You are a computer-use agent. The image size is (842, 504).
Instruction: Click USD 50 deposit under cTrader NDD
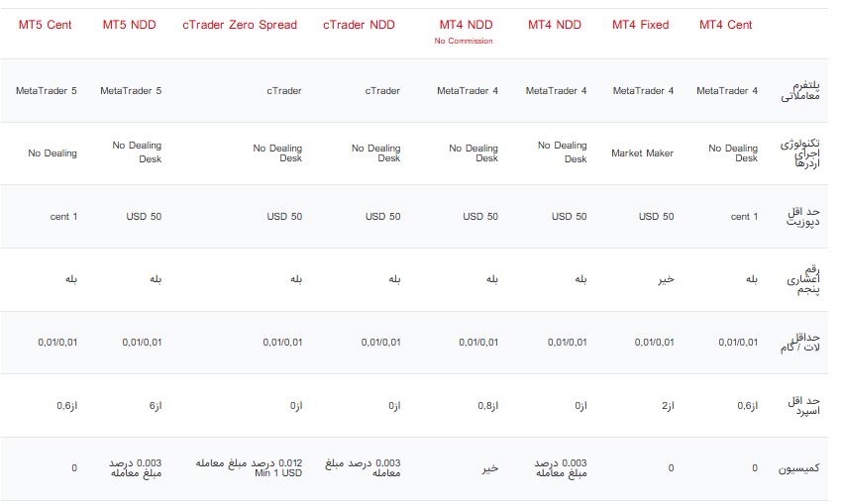pyautogui.click(x=383, y=216)
